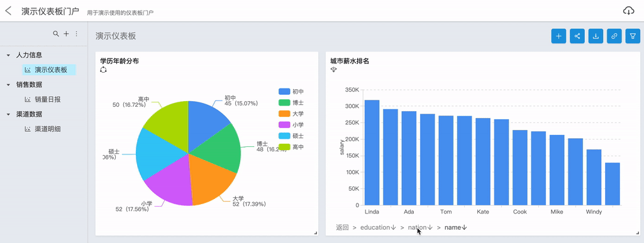Click the blue download button
Viewport: 644px width, 243px height.
tap(596, 36)
